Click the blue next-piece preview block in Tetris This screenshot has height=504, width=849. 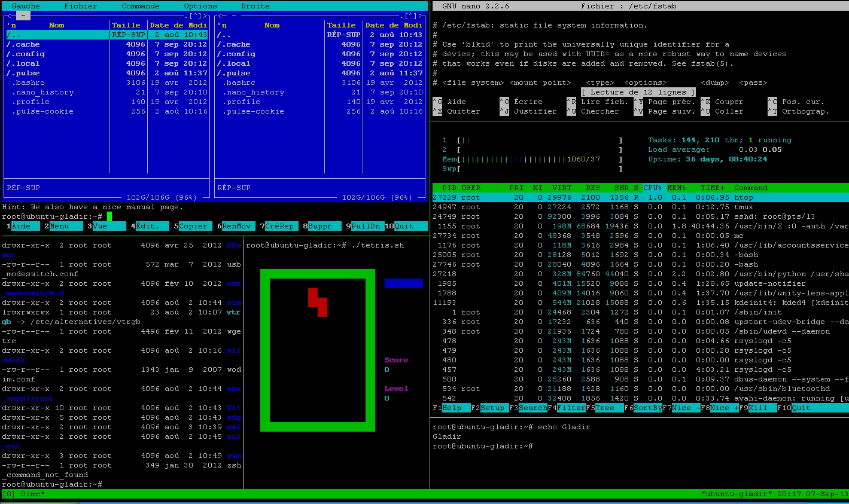(403, 283)
